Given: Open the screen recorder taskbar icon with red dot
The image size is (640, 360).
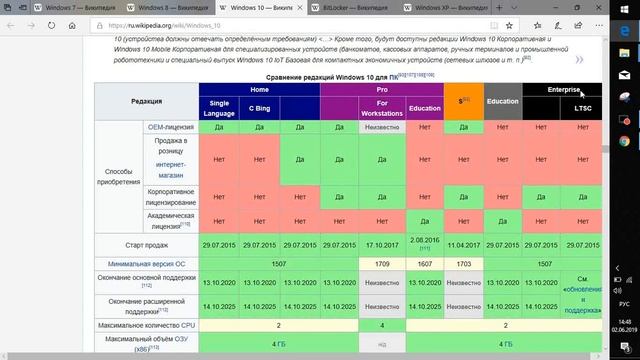Looking at the screenshot, I should (x=624, y=120).
